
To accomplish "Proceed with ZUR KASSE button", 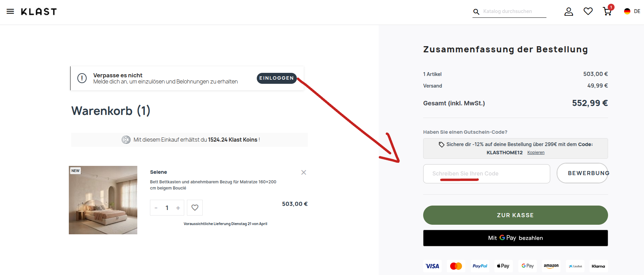I will point(516,215).
